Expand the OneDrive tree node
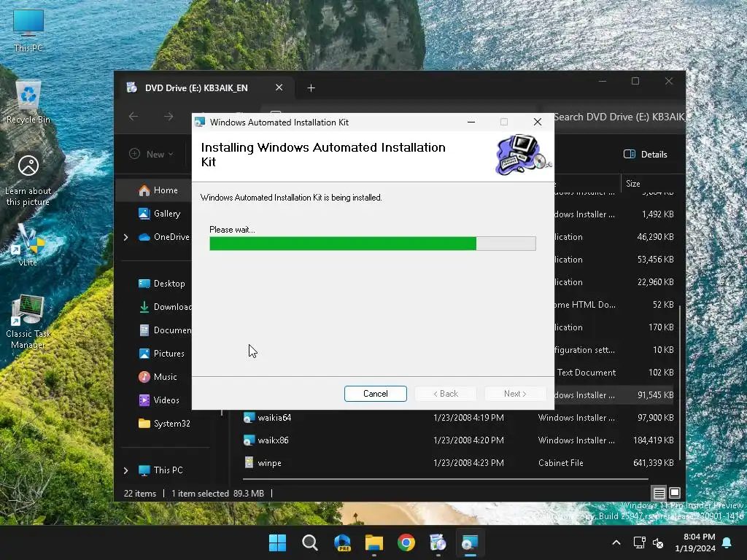The image size is (747, 560). pyautogui.click(x=125, y=237)
